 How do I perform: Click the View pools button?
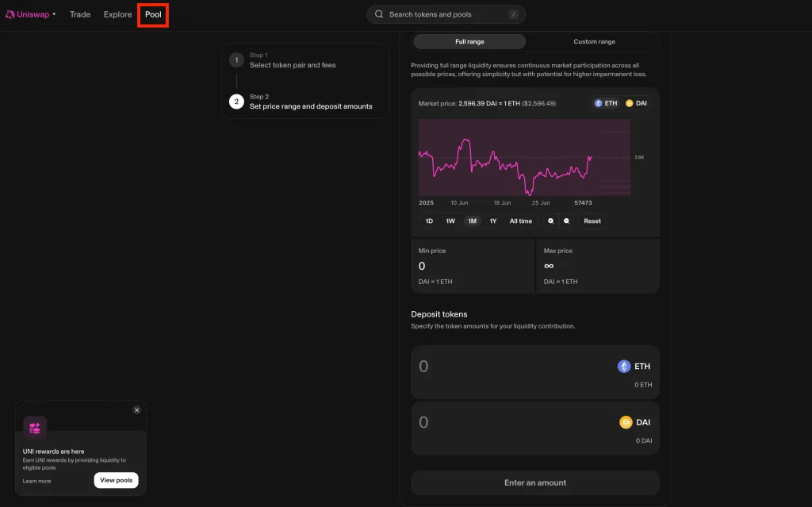click(x=116, y=481)
